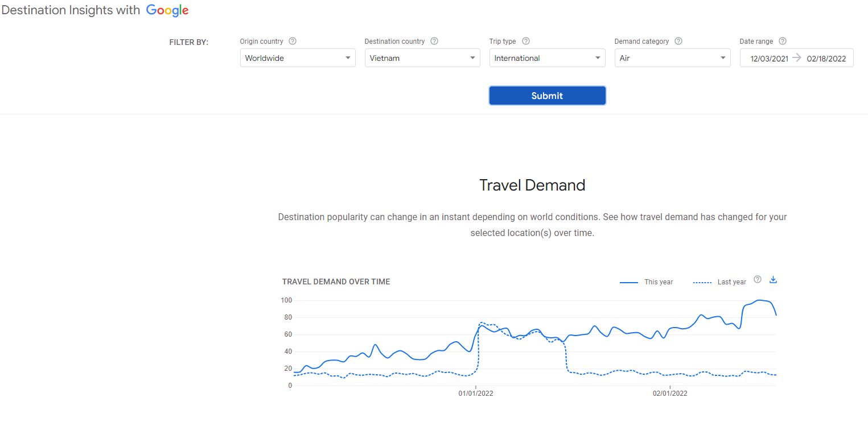The height and width of the screenshot is (422, 868).
Task: Expand the Demand category Air dropdown
Action: (x=672, y=58)
